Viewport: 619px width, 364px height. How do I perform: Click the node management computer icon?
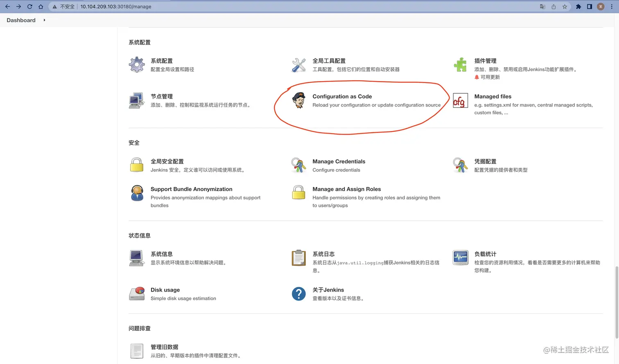click(x=137, y=100)
